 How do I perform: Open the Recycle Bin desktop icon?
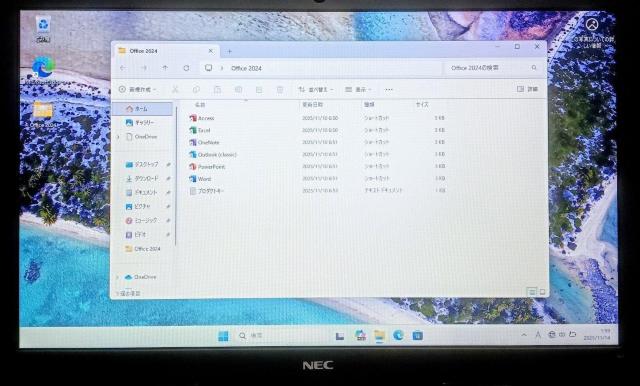click(43, 29)
